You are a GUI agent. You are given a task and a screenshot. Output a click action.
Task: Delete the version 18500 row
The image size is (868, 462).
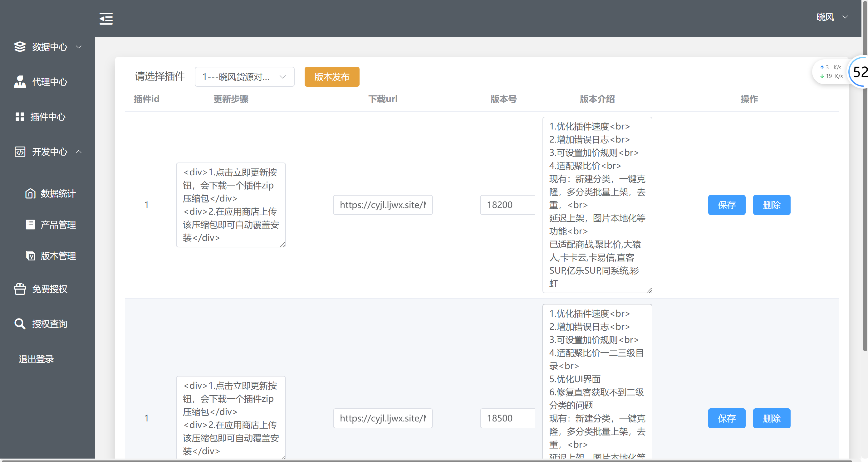[772, 418]
